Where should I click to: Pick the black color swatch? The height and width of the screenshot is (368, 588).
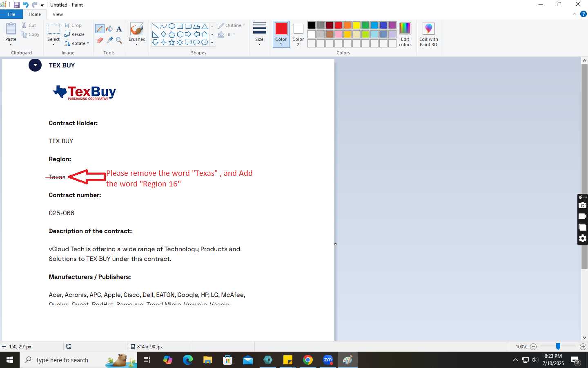(312, 25)
